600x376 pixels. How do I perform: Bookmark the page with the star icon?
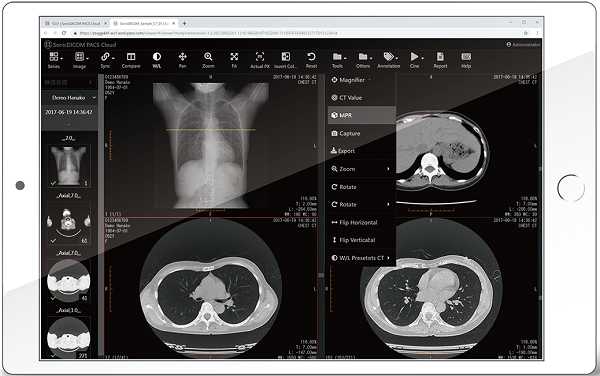coord(526,33)
